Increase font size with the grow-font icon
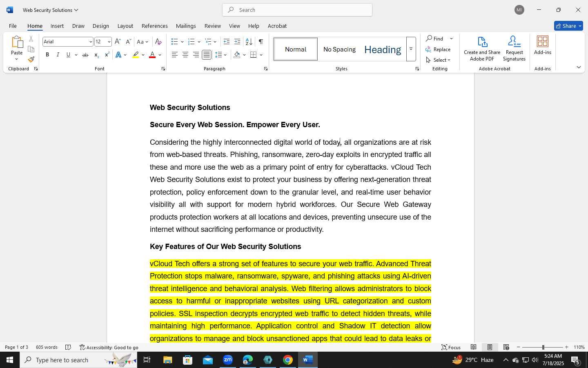This screenshot has height=368, width=588. 118,42
